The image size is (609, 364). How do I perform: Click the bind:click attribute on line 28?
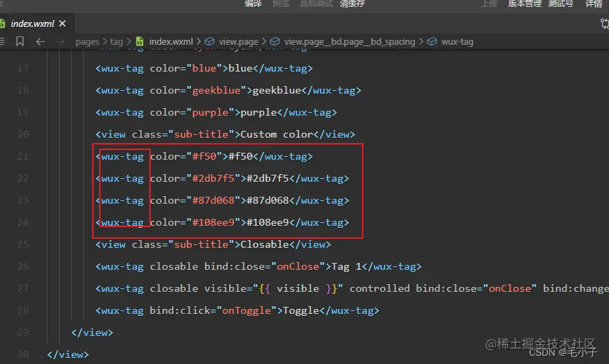[x=180, y=311]
